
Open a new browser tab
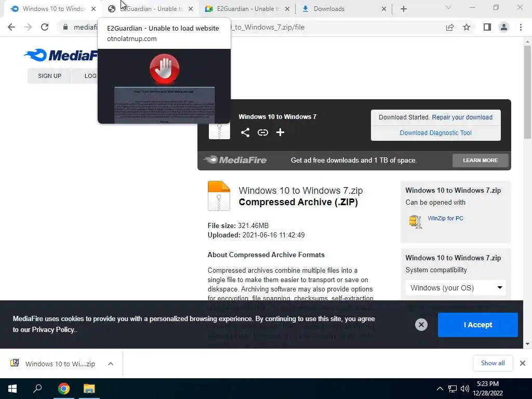pyautogui.click(x=403, y=9)
